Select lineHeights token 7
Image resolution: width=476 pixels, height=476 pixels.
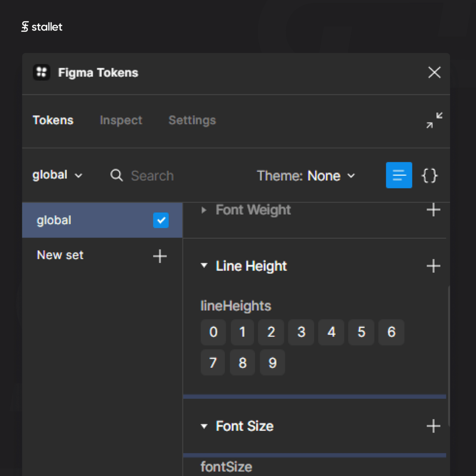[213, 362]
